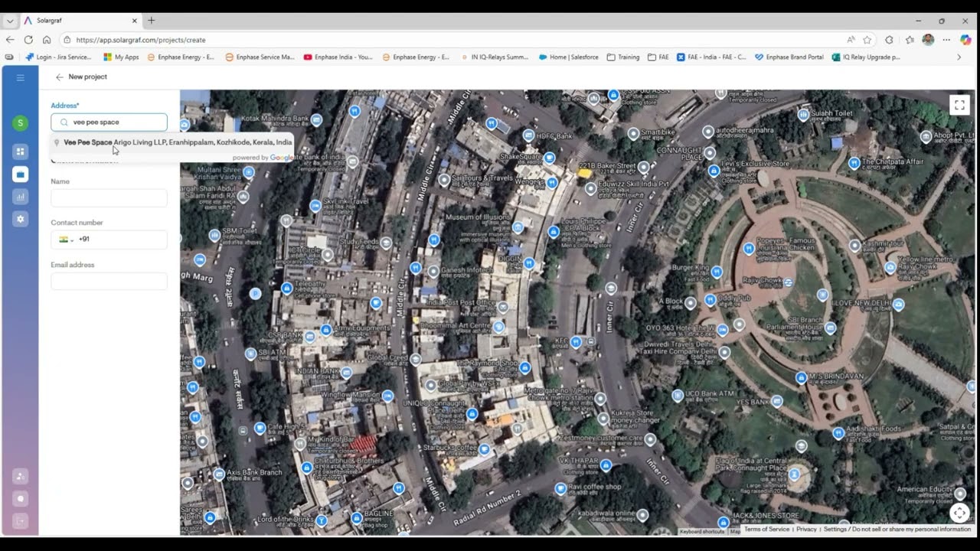The height and width of the screenshot is (551, 980).
Task: Open IN IQ-Relays Summ... bookmark
Action: (x=495, y=57)
